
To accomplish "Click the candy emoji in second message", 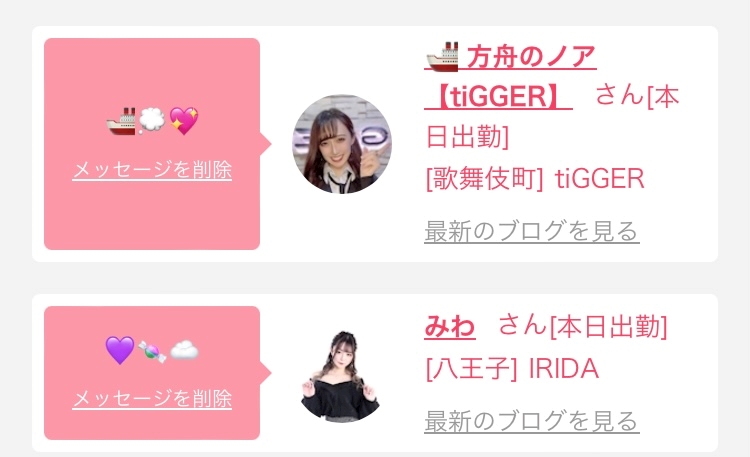I will (152, 352).
